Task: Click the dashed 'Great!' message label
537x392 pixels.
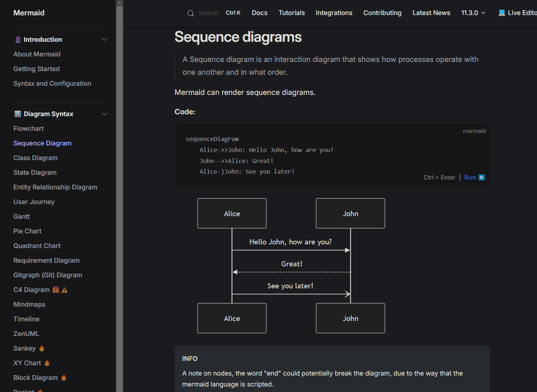Action: coord(292,264)
